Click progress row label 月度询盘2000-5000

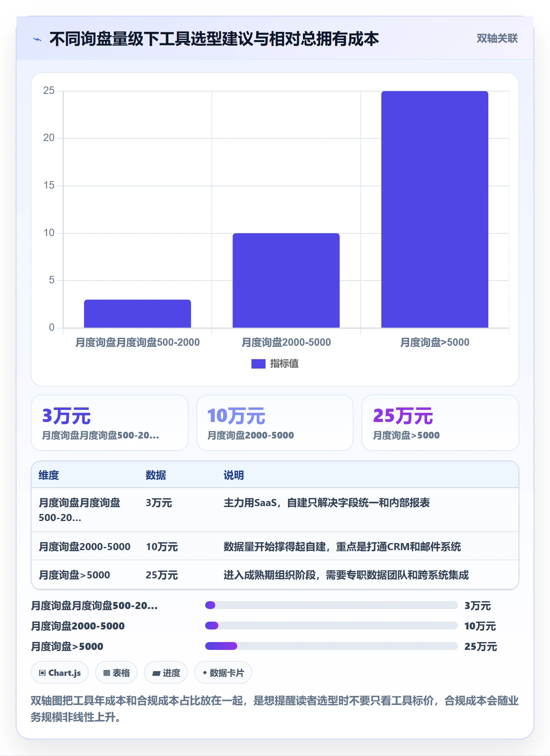[x=78, y=626]
